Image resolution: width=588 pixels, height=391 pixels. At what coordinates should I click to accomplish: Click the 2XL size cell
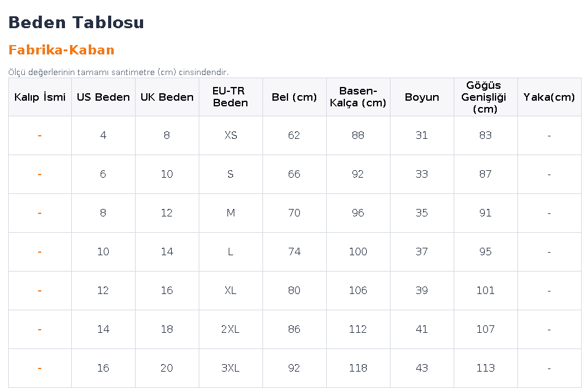pyautogui.click(x=231, y=329)
